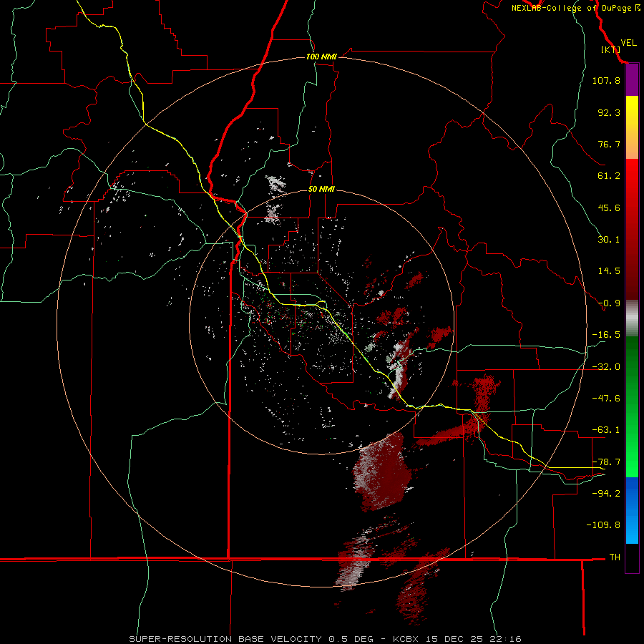
Task: Select the -94.2 value on velocity scale
Action: [x=606, y=494]
